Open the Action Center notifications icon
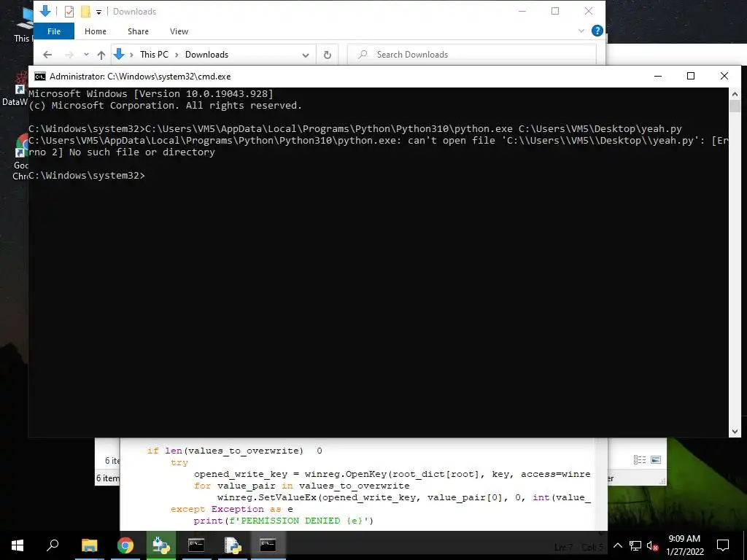This screenshot has width=747, height=560. 723,545
